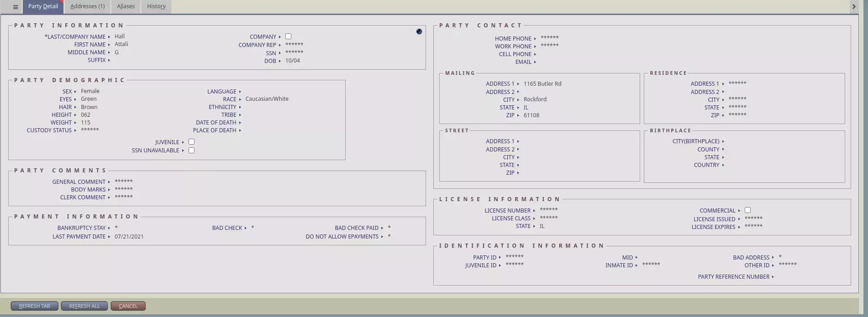Click the ETHNICITY field label
The image size is (868, 317).
tap(222, 107)
